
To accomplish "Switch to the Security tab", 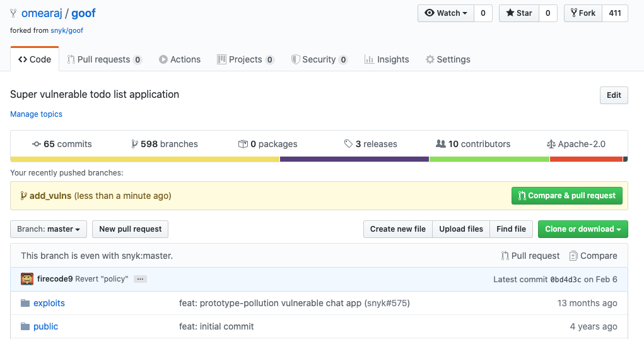I will tap(320, 59).
